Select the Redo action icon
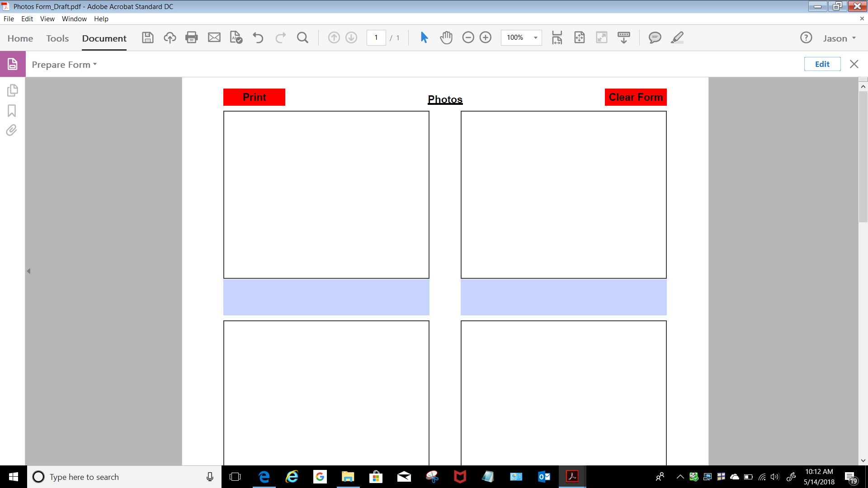The height and width of the screenshot is (488, 868). click(280, 38)
